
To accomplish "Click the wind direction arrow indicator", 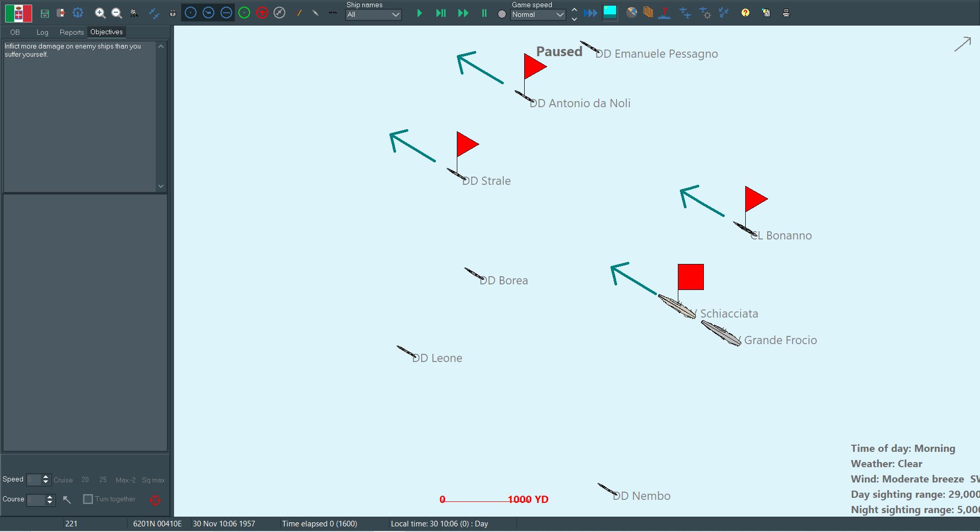I will coord(963,44).
